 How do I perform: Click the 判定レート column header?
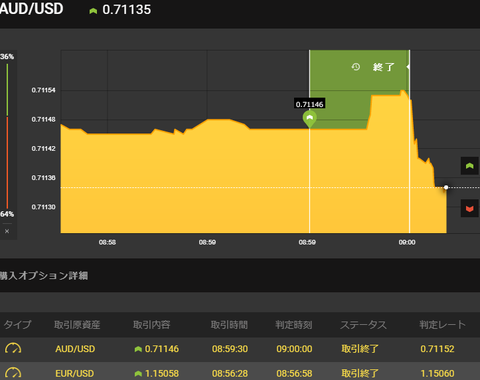coord(442,325)
